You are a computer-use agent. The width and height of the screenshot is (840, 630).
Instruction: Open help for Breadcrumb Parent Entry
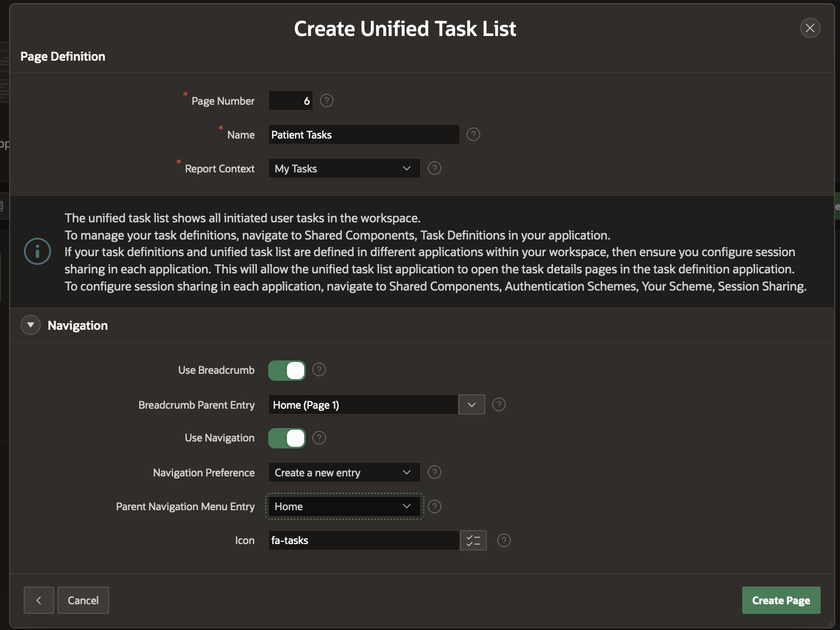coord(499,404)
